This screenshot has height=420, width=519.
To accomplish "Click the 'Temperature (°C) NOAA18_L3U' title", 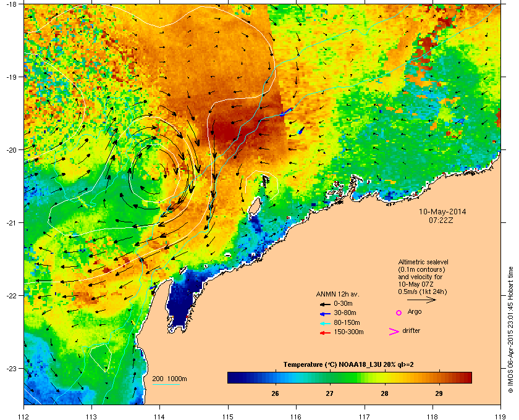I will pos(332,365).
